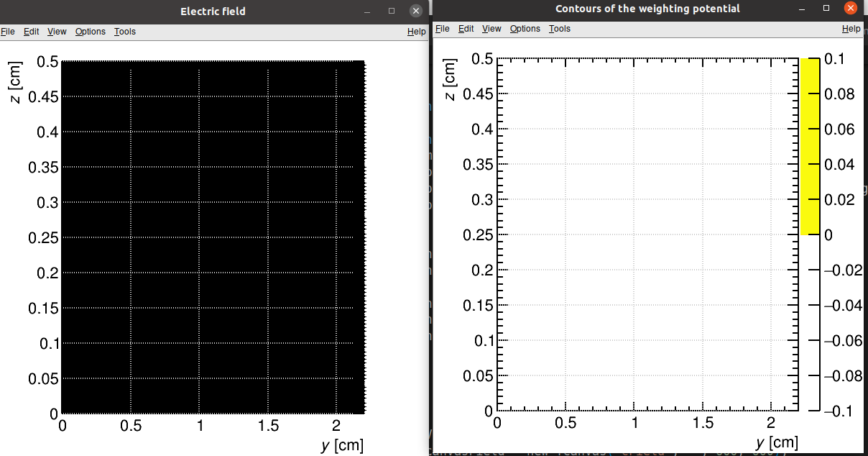Select the black Electric field plot area
This screenshot has width=868, height=456.
(x=213, y=237)
